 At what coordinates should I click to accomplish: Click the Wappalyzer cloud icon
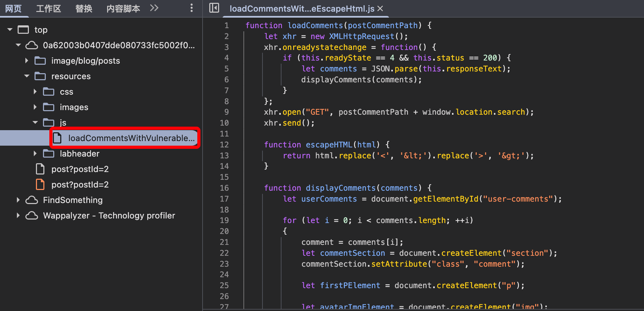pyautogui.click(x=32, y=216)
